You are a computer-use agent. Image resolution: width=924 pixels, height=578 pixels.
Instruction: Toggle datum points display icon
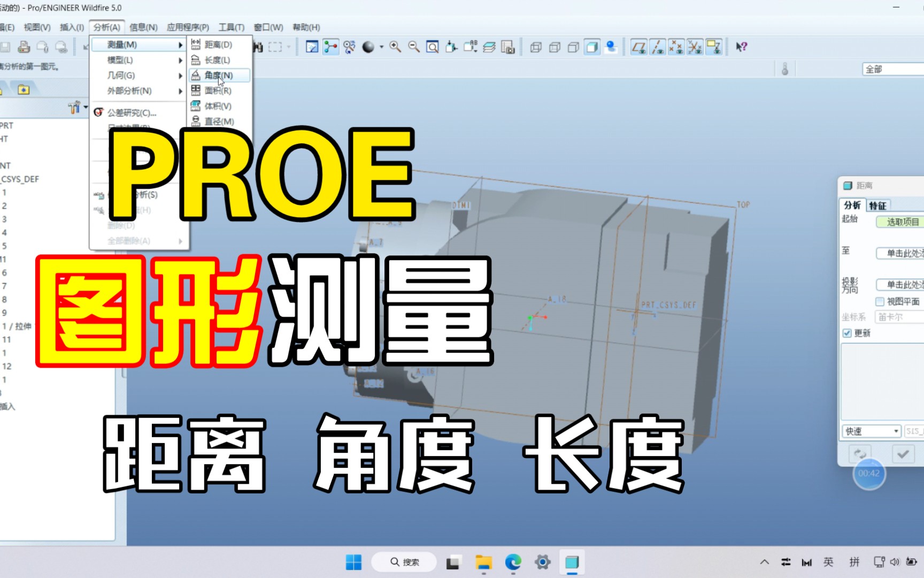(x=676, y=47)
